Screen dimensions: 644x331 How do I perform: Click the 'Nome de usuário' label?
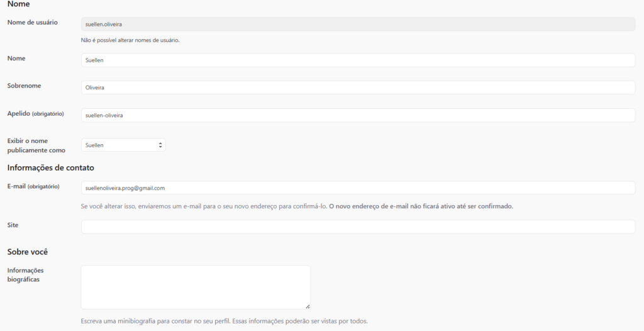click(x=32, y=23)
